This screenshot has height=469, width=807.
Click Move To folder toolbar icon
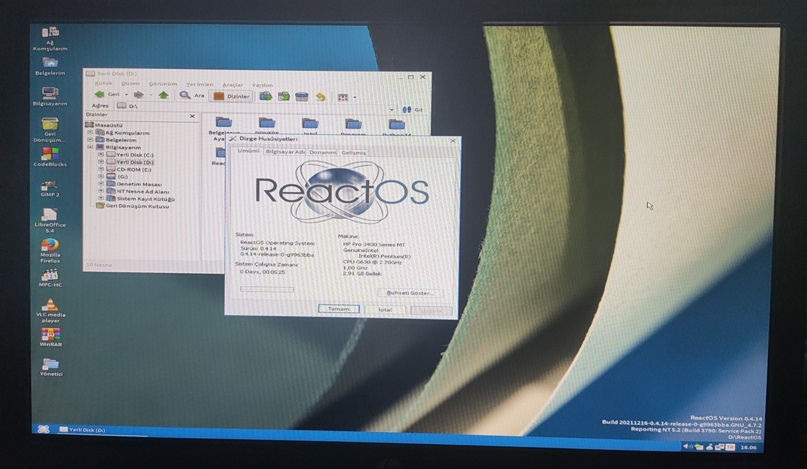[x=266, y=96]
